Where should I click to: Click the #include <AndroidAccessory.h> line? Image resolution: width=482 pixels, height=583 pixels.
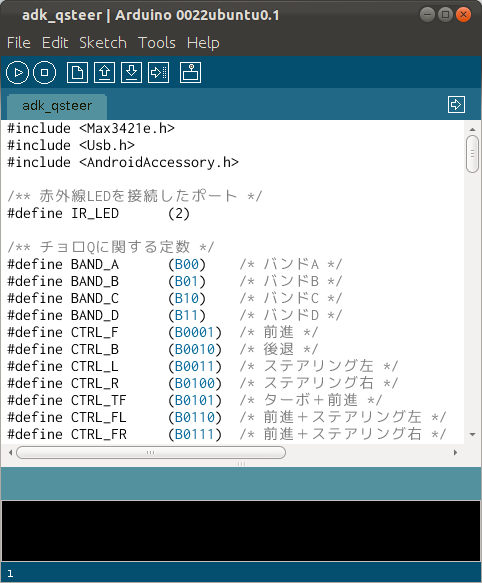coord(123,162)
